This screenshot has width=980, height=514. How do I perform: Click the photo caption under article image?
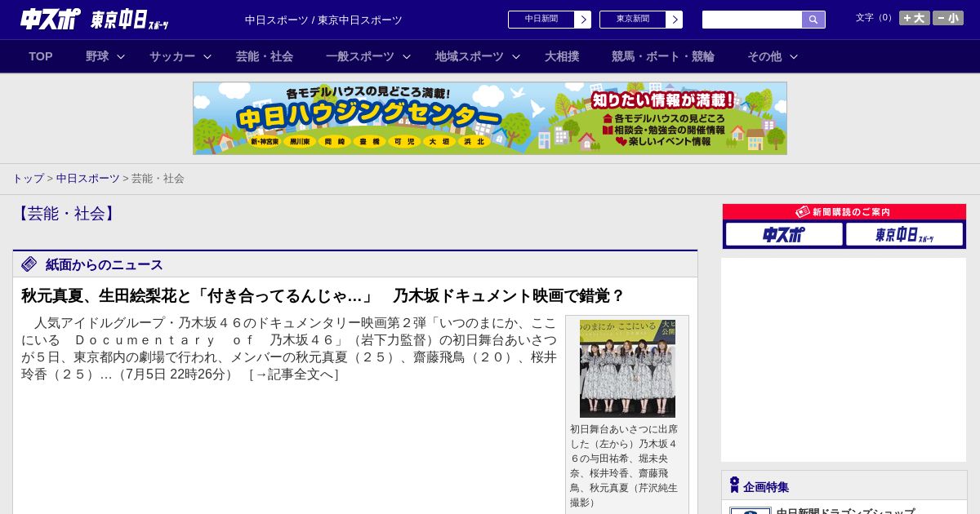click(626, 466)
